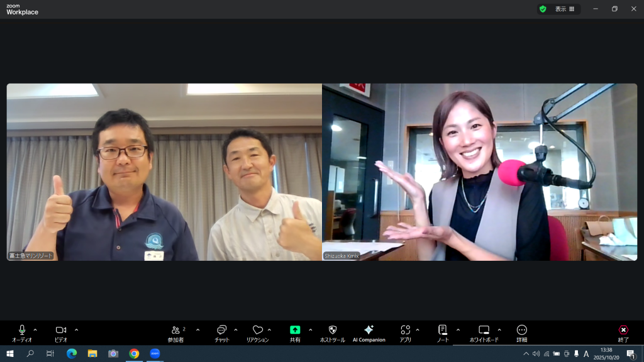644x362 pixels.
Task: Open the Notes icon
Action: 443,330
